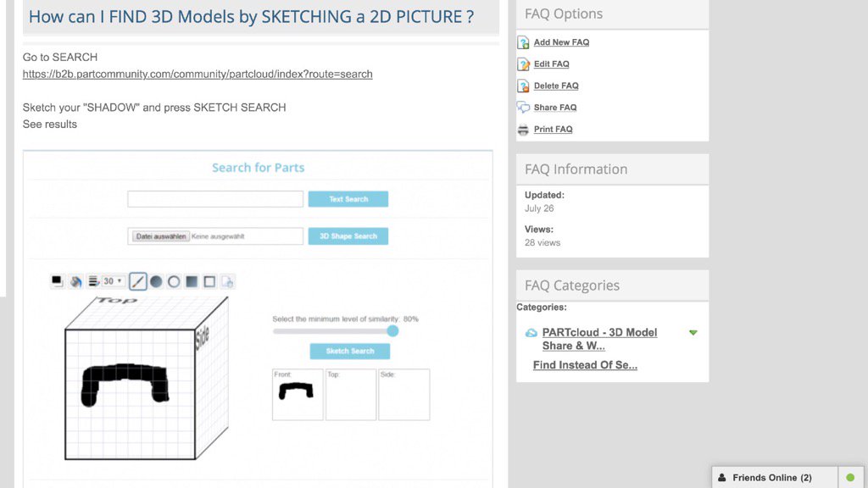Follow the b2b.partcommunity.com search URL

[198, 75]
